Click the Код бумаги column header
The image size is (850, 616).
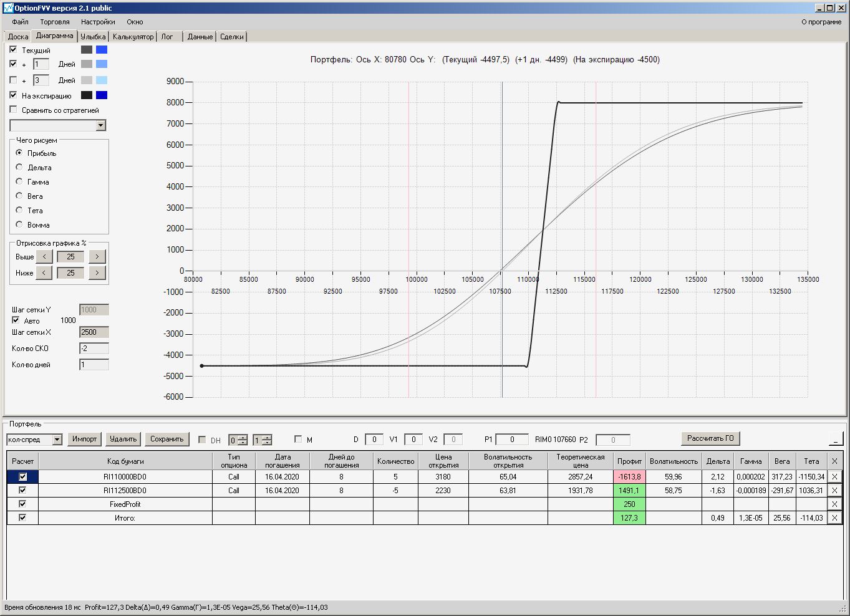pyautogui.click(x=125, y=461)
